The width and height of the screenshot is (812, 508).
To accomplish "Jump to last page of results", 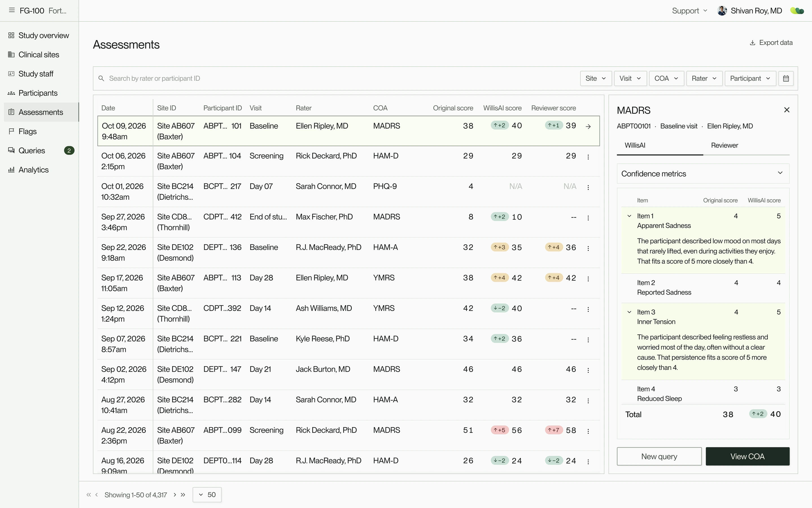I will click(183, 494).
